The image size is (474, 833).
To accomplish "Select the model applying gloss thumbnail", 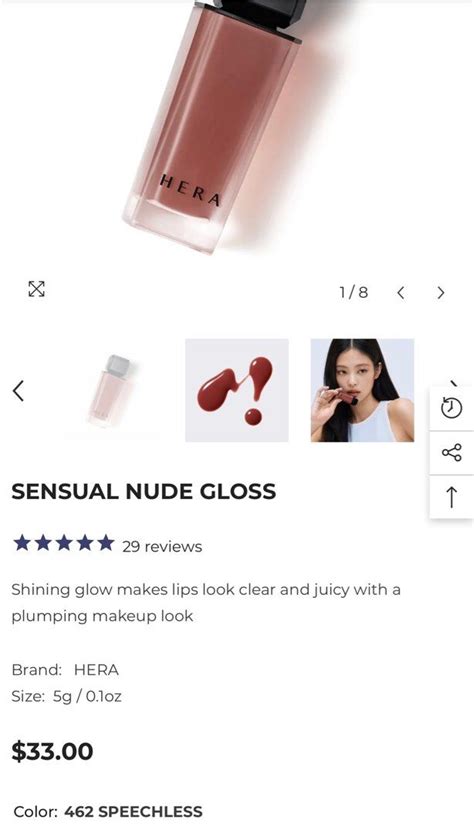I will click(362, 390).
